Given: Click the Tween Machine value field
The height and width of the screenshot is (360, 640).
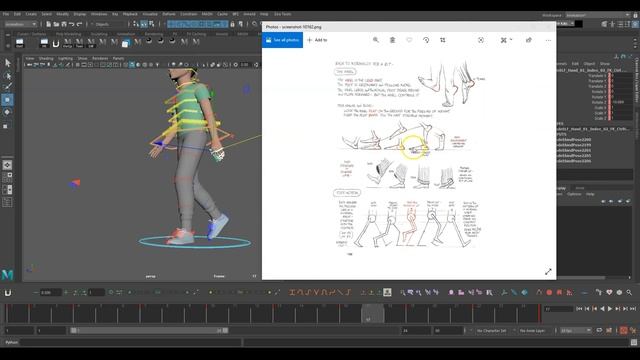Looking at the screenshot, I should [50, 293].
